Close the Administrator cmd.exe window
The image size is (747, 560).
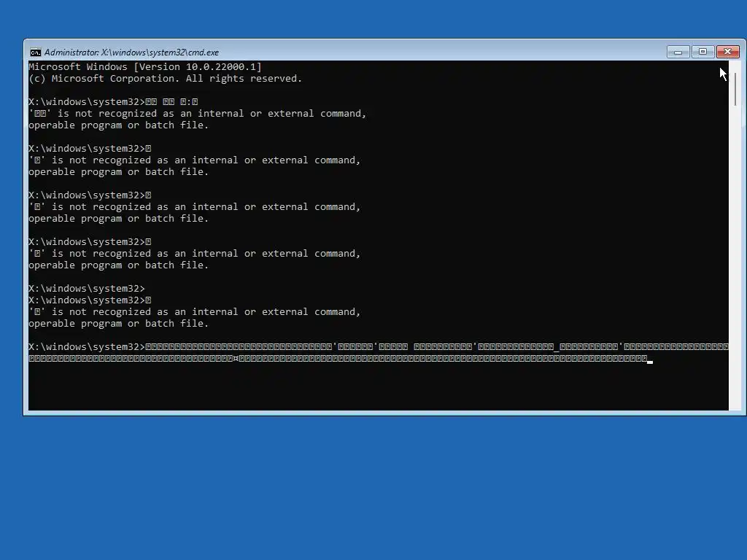pyautogui.click(x=727, y=52)
